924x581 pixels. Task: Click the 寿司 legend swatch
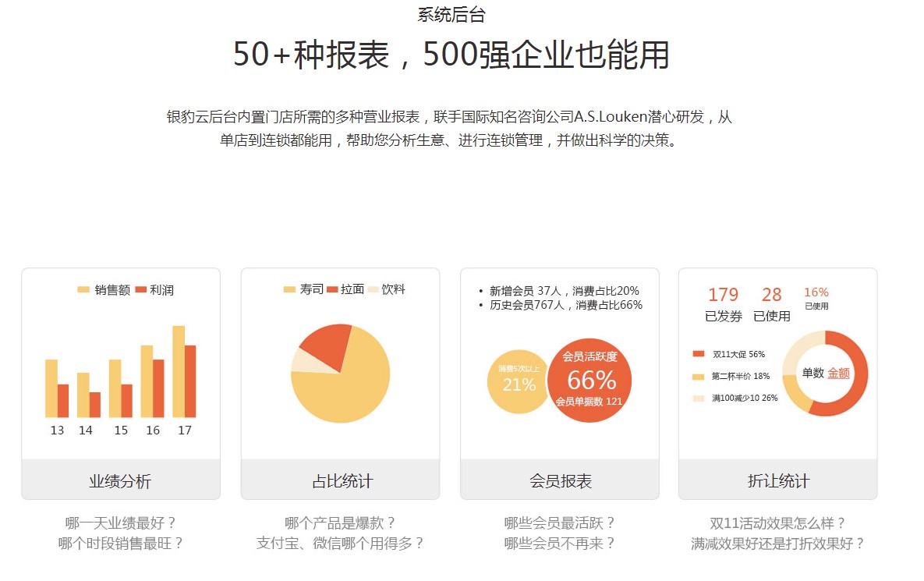289,289
